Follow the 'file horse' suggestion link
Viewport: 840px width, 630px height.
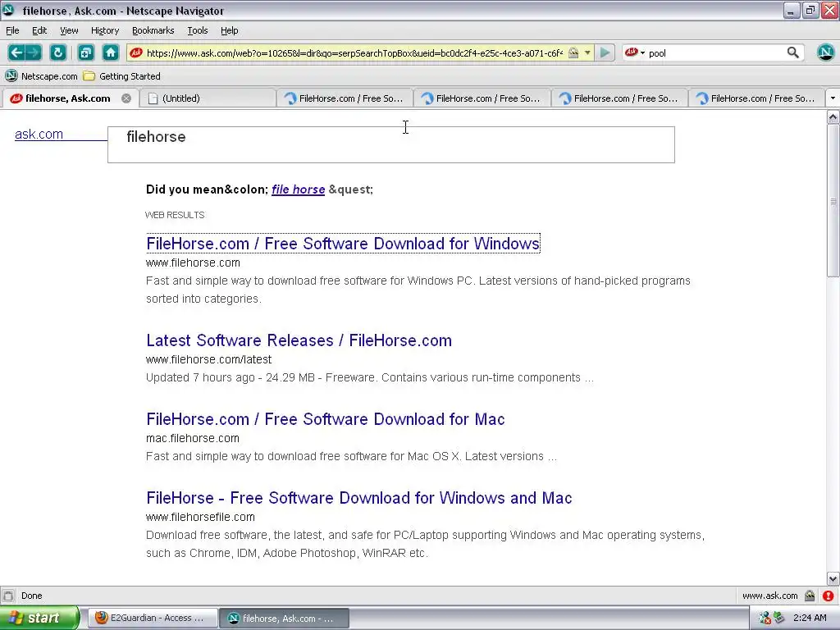point(298,189)
